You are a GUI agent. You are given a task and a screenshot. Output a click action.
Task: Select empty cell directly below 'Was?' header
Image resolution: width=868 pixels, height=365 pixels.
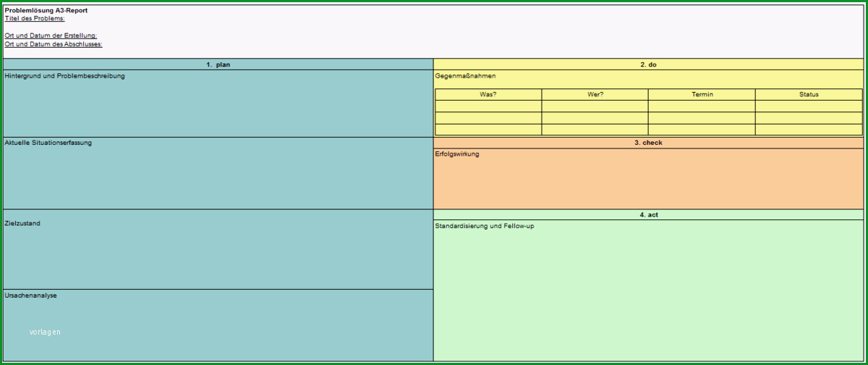click(488, 106)
